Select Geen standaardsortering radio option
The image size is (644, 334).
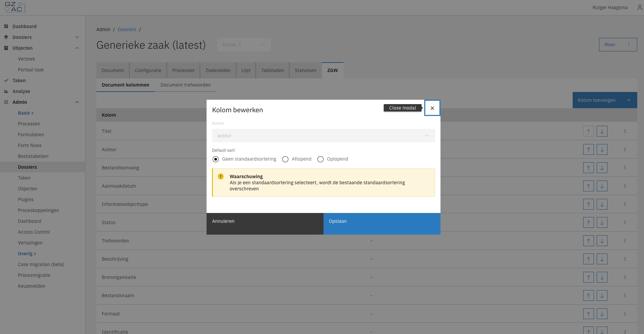216,159
